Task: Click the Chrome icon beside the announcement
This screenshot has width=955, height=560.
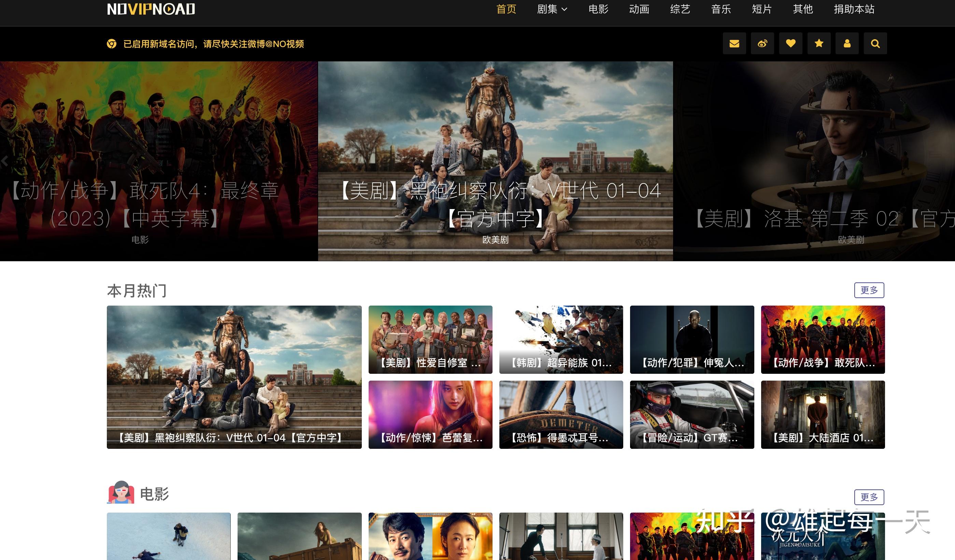Action: [111, 44]
